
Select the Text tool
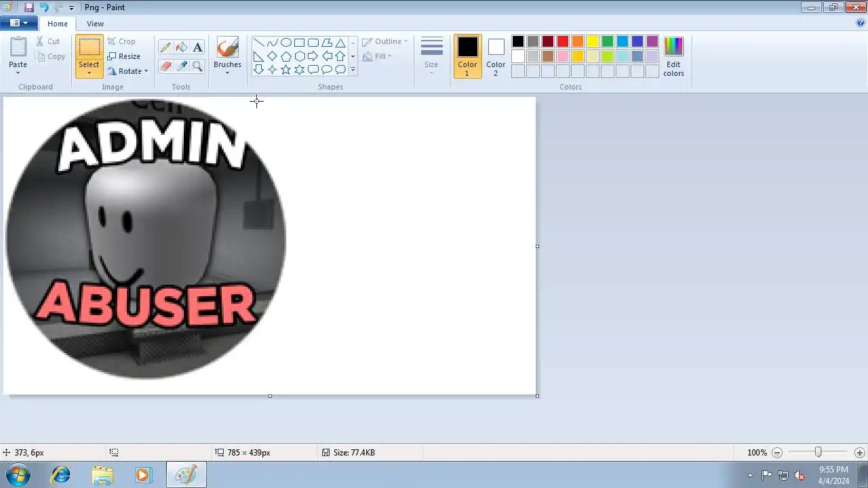pos(197,47)
